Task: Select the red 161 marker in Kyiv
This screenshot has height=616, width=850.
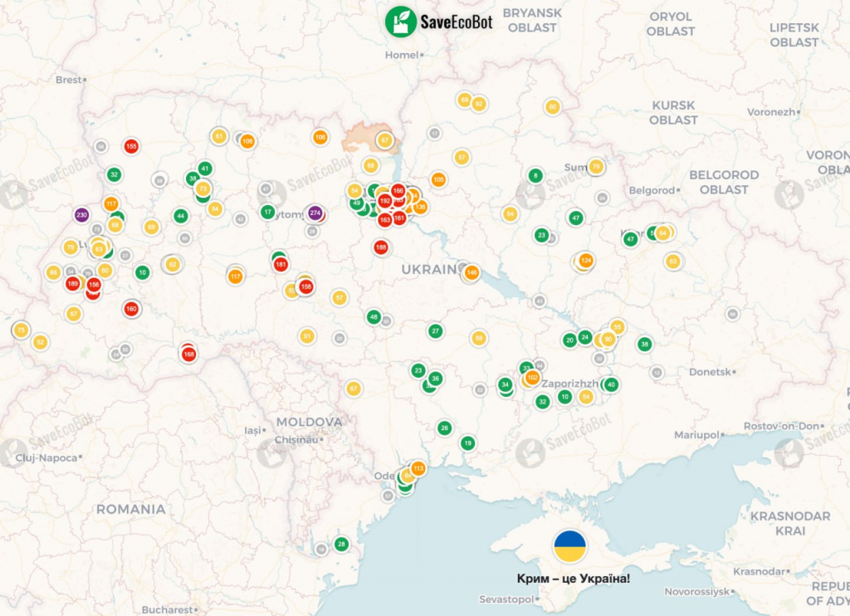Action: click(x=399, y=218)
